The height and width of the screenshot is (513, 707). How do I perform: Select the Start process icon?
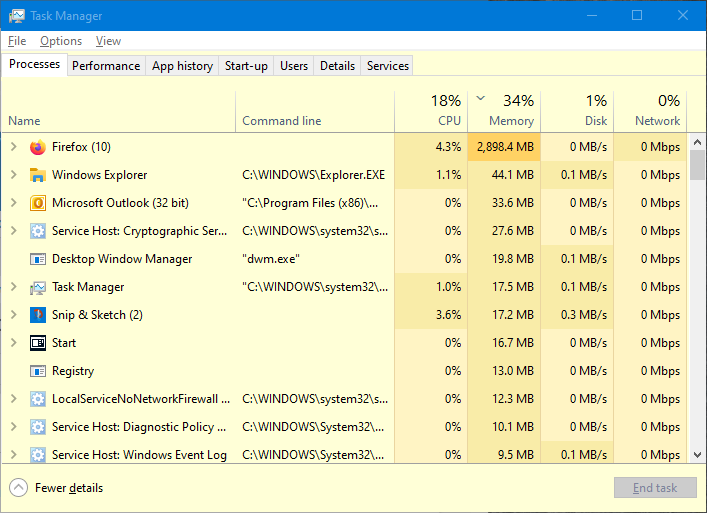(x=38, y=343)
